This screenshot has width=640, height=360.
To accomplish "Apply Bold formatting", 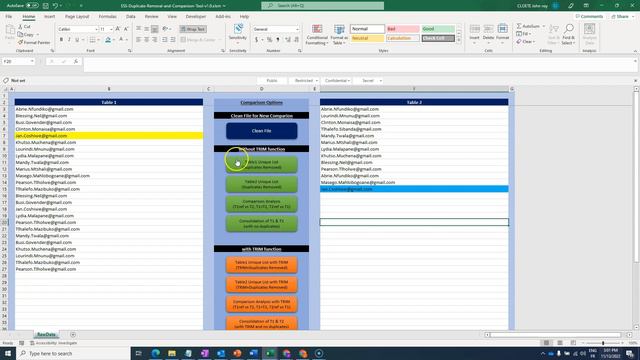I will 61,40.
